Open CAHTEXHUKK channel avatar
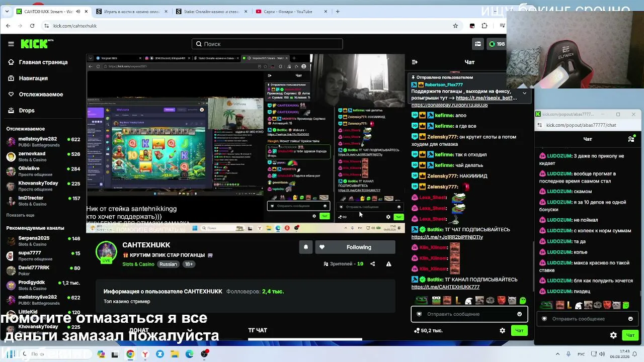Screen dimensions: 644x362 [106, 252]
